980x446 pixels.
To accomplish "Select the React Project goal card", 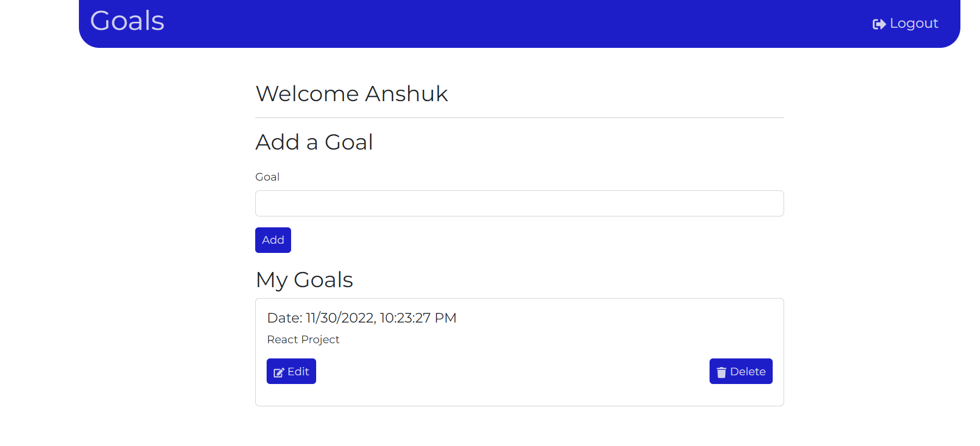I will pyautogui.click(x=519, y=351).
